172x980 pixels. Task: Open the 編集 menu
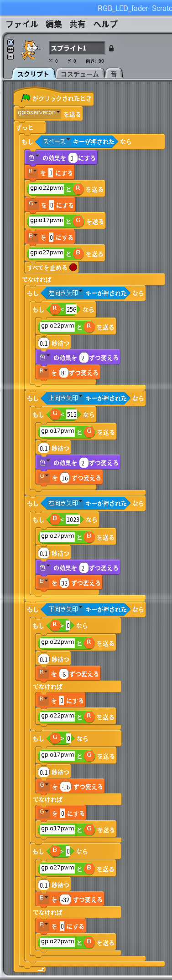point(53,24)
